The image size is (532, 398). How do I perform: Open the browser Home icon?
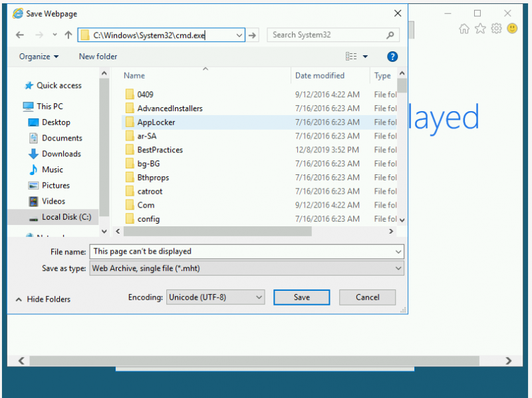point(464,29)
